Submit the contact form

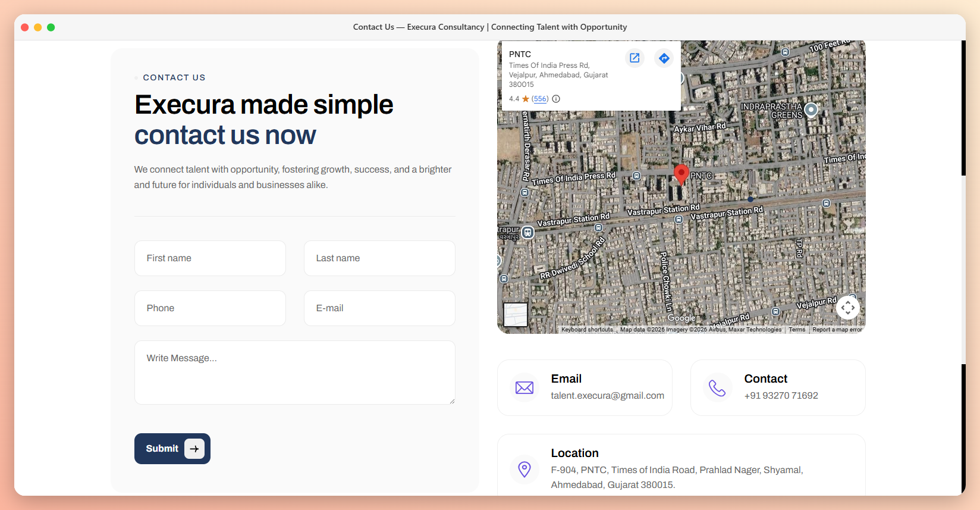(172, 449)
